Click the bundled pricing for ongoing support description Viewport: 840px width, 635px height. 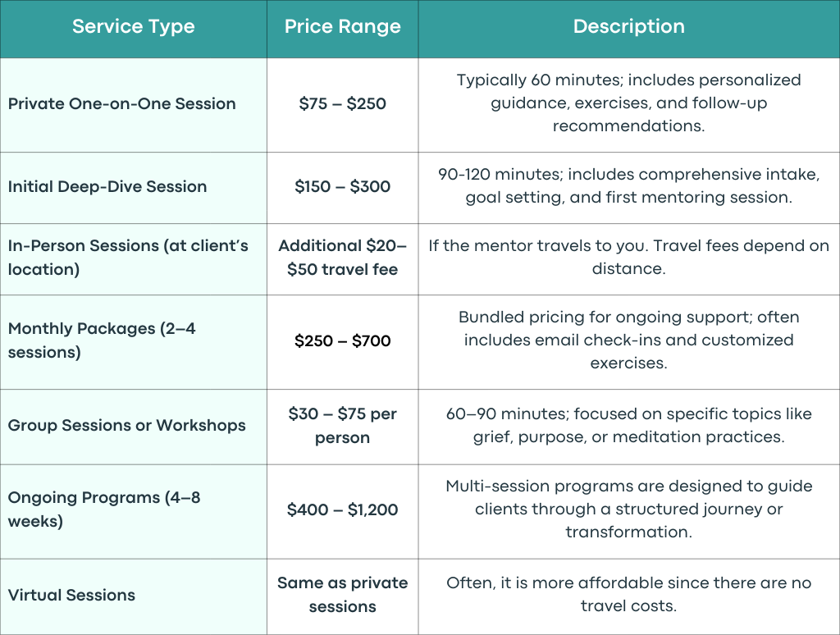pos(629,340)
